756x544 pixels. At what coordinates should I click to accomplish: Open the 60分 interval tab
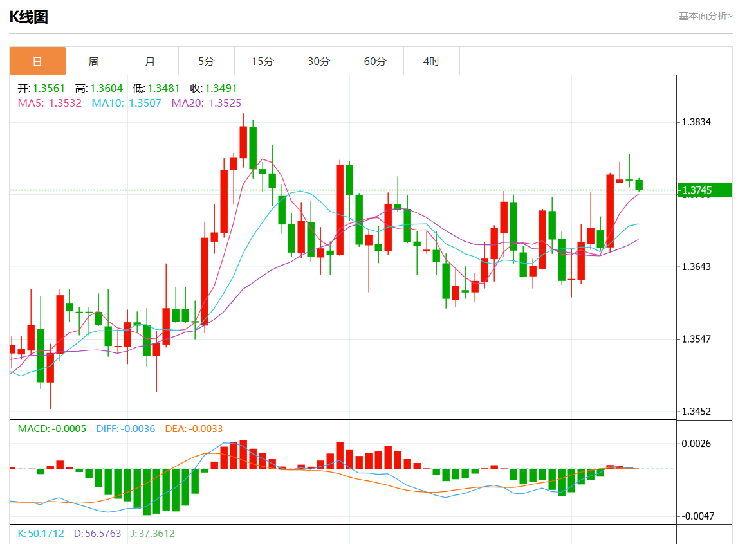click(x=375, y=61)
